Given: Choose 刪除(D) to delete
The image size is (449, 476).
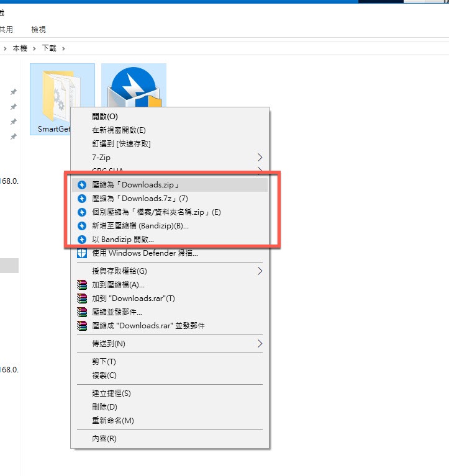Looking at the screenshot, I should coord(170,406).
